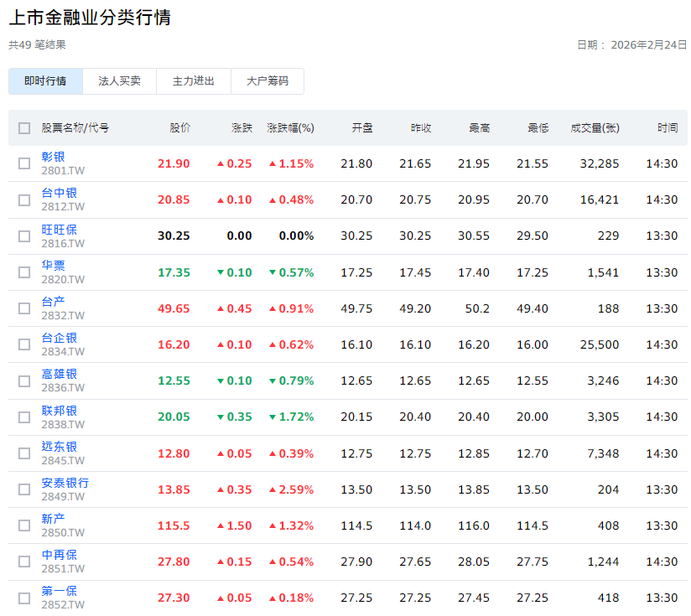Screen dimensions: 691x616
Task: Open the 高雄银 stock page
Action: tap(60, 373)
